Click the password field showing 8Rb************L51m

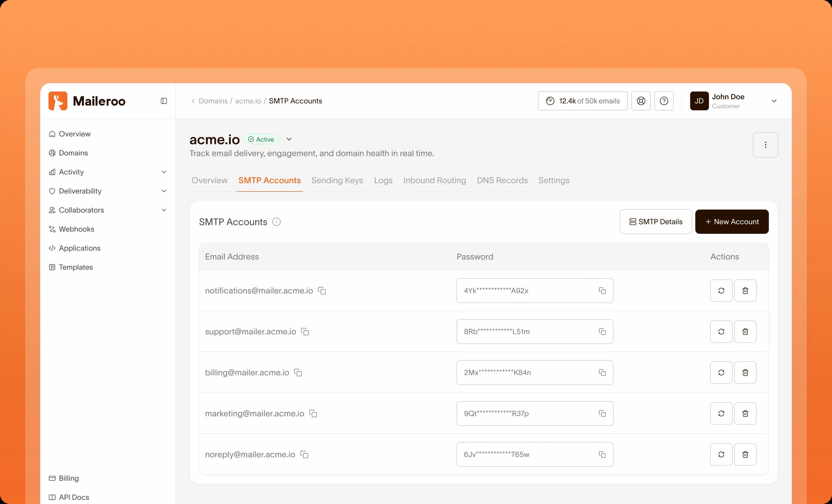pos(534,331)
